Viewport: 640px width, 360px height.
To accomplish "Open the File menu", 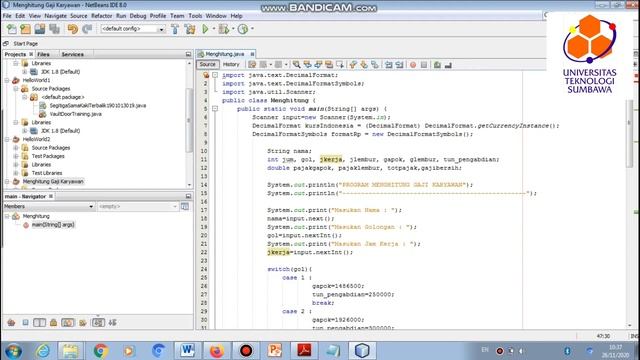I will tap(7, 16).
